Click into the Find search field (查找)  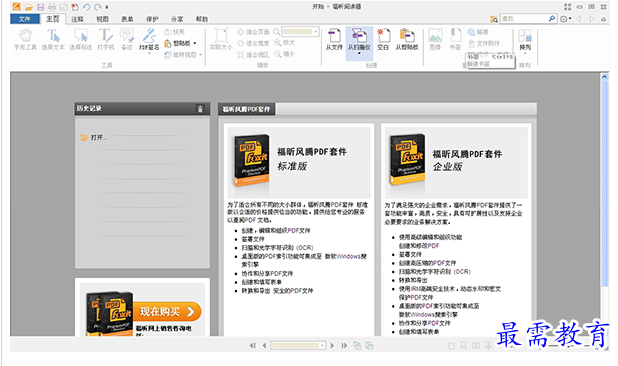(x=524, y=19)
